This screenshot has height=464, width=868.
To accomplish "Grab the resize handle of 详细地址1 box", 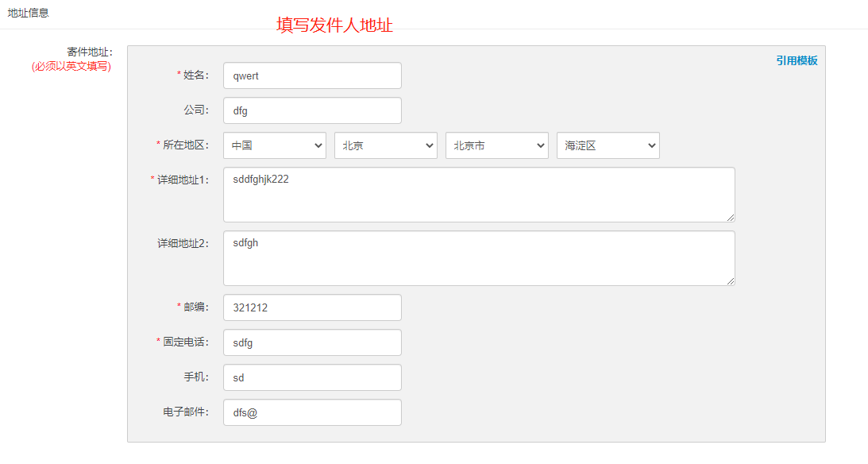I will pyautogui.click(x=731, y=218).
